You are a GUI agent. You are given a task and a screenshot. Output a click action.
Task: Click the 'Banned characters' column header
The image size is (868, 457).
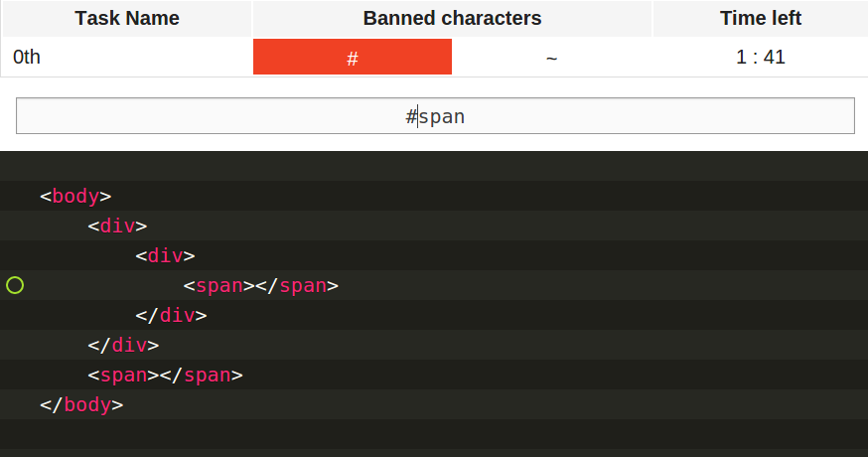[x=452, y=19]
